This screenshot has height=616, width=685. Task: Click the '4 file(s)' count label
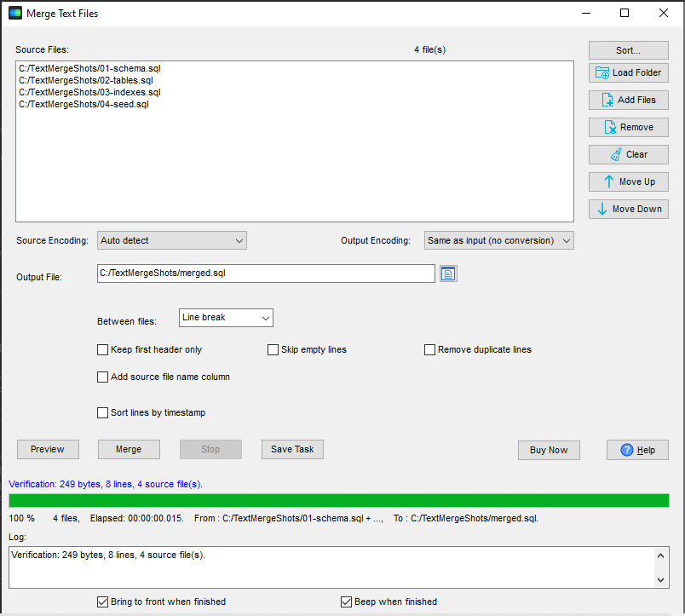430,49
